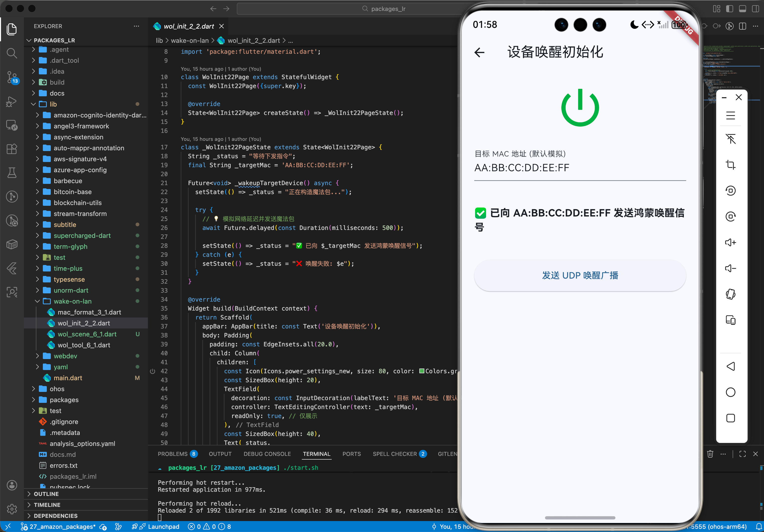Image resolution: width=764 pixels, height=532 pixels.
Task: Rotate the device screen from the mirror toolbar
Action: [x=731, y=294]
